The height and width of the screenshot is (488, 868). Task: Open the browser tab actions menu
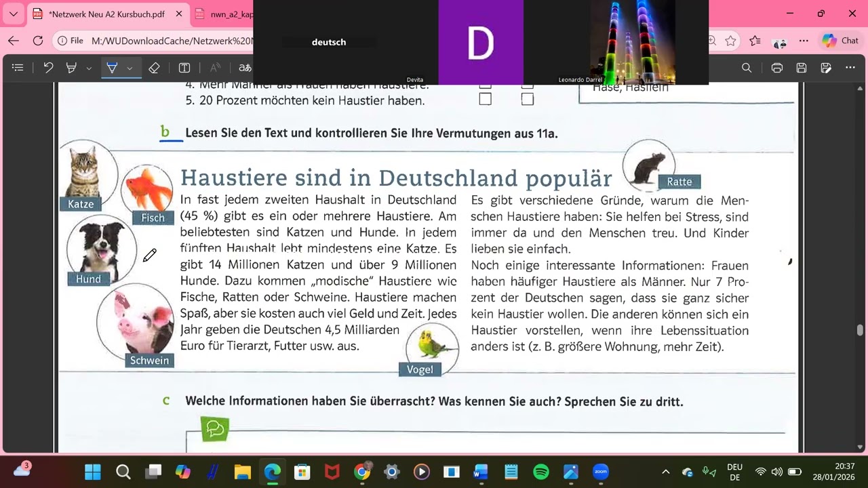click(x=14, y=14)
